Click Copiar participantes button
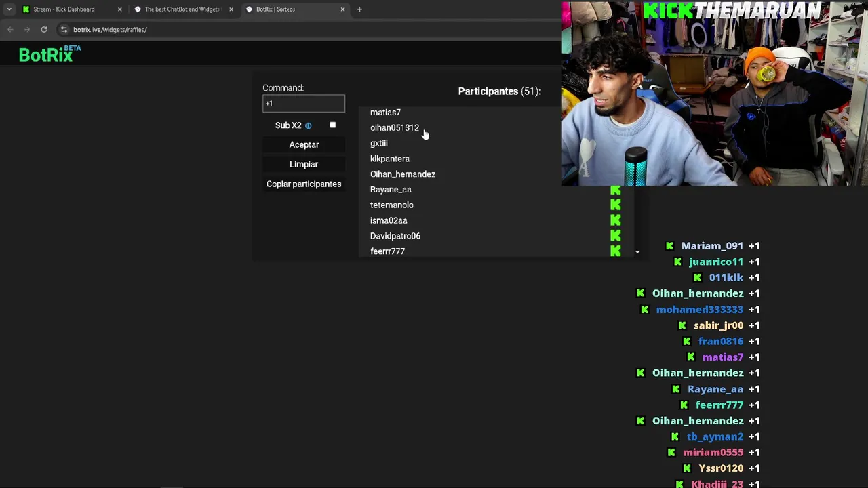This screenshot has width=868, height=488. tap(304, 184)
